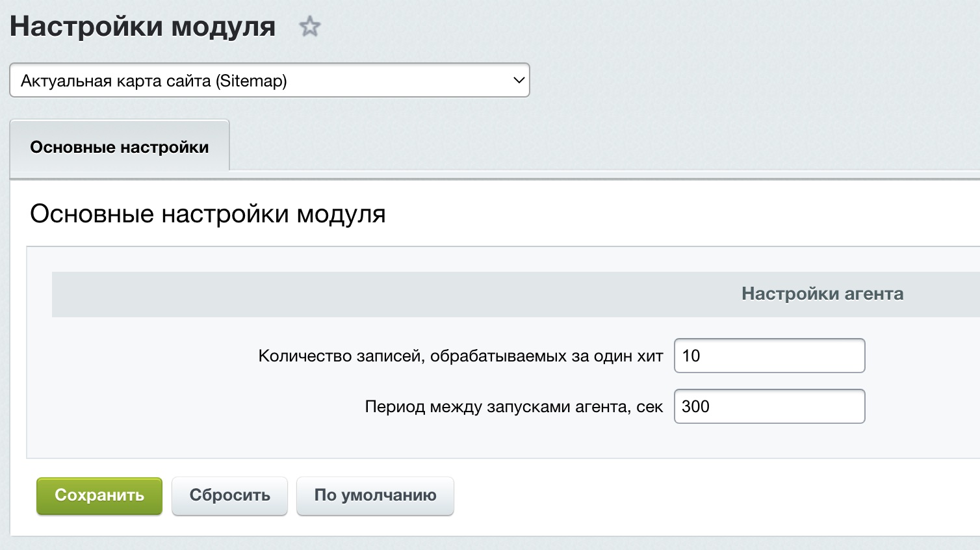The width and height of the screenshot is (980, 550).
Task: Focus the agent launch period input field
Action: 769,406
